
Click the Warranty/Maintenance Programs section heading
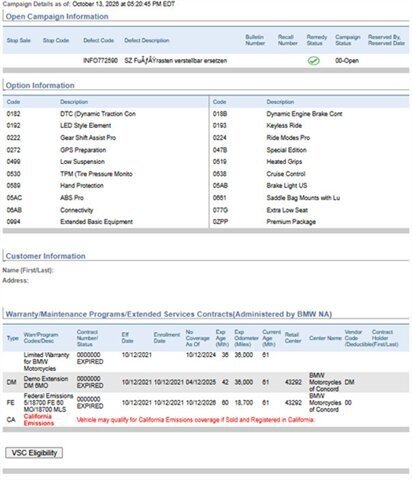169,314
